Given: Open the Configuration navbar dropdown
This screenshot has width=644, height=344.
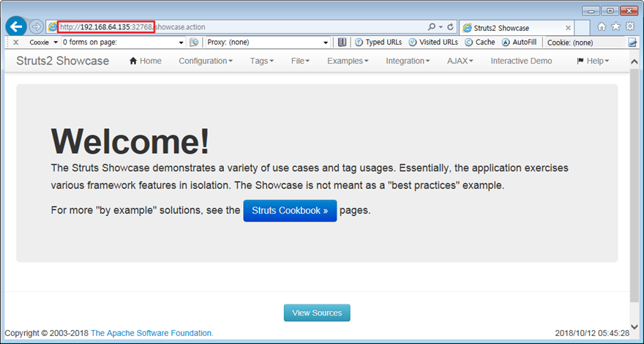Looking at the screenshot, I should (x=206, y=61).
